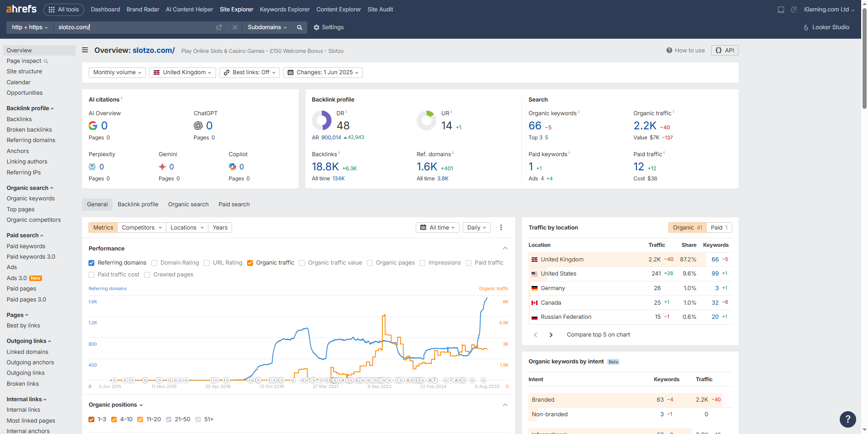Screen dimensions: 868x434
Task: Click the search magnifier icon in URL bar
Action: (x=300, y=27)
